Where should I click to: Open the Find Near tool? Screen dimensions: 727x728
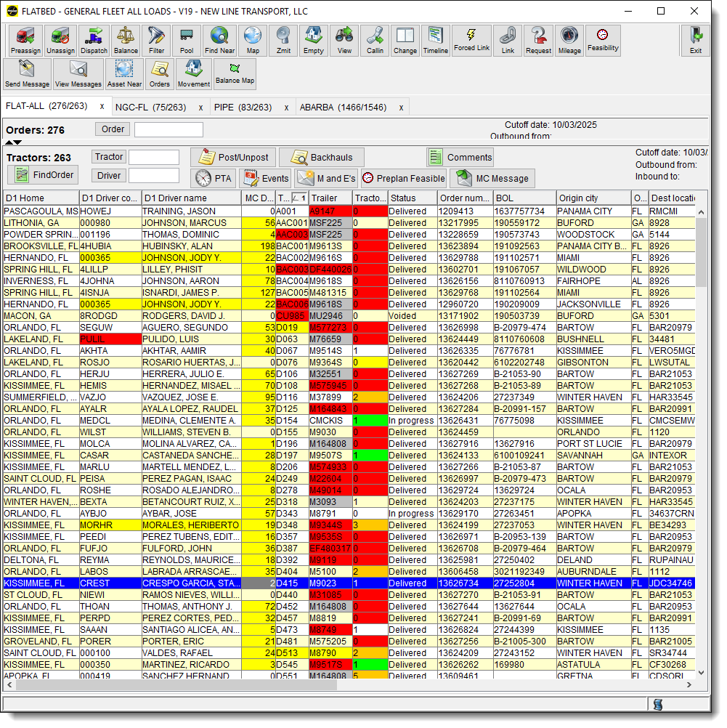tap(219, 41)
